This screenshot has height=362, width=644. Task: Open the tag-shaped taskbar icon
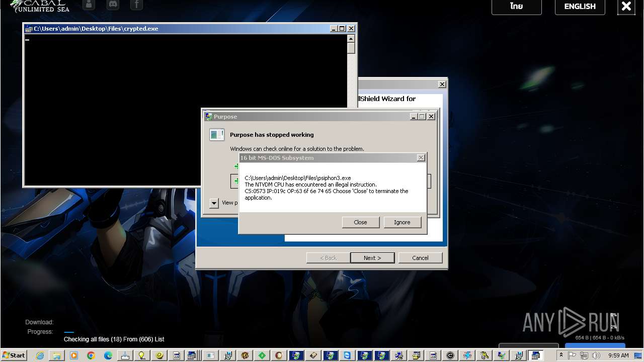313,355
